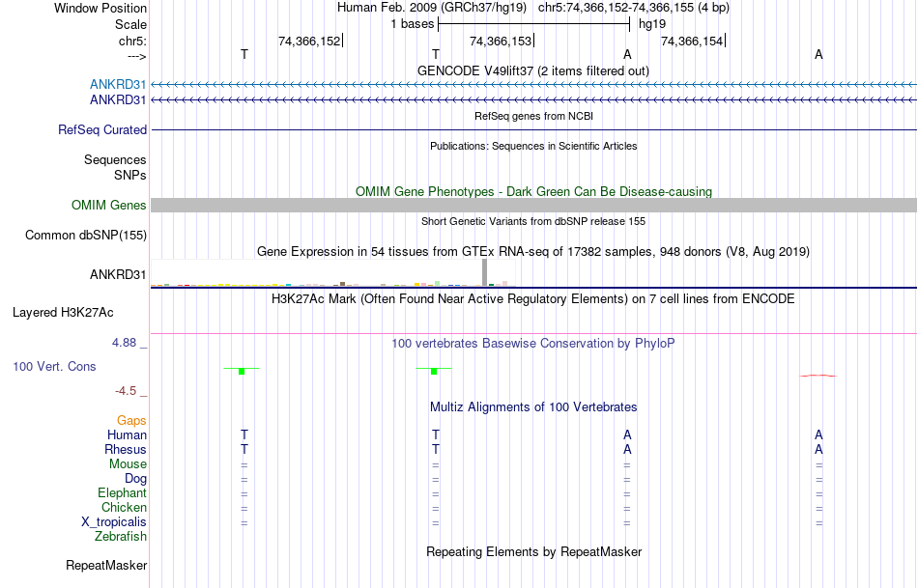Viewport: 918px width, 588px height.
Task: Open Common dbSNP(155) track label
Action: [x=86, y=236]
